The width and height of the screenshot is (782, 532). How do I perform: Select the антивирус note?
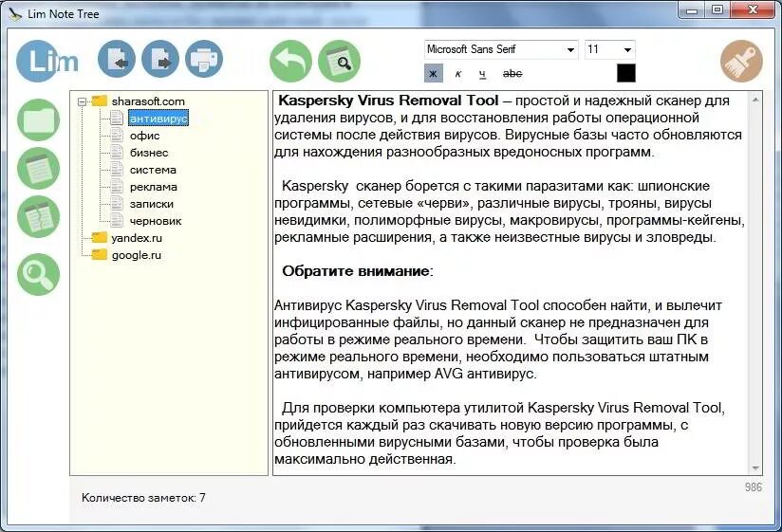point(158,119)
